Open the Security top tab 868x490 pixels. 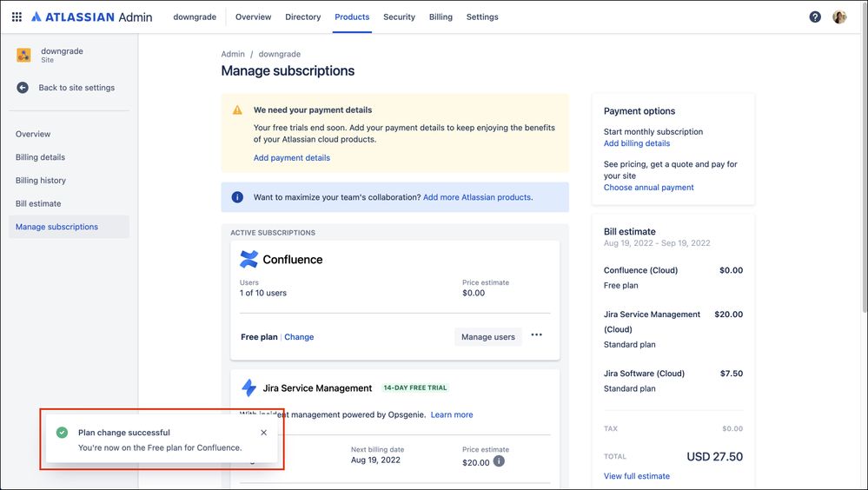pyautogui.click(x=399, y=17)
